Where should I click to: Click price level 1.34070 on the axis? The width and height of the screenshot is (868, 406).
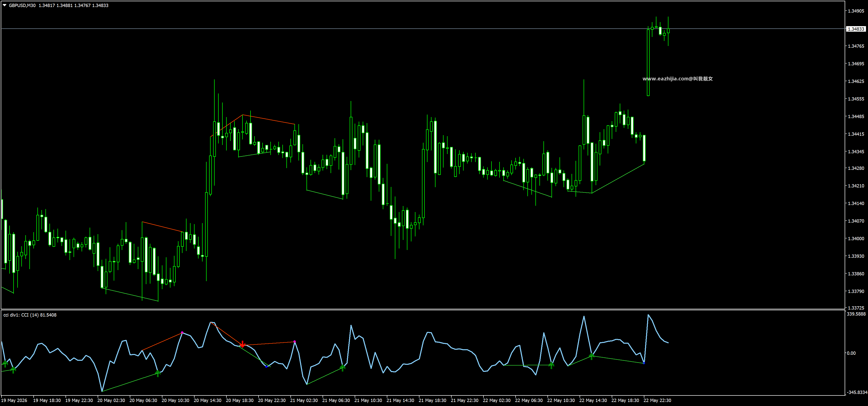[x=856, y=221]
